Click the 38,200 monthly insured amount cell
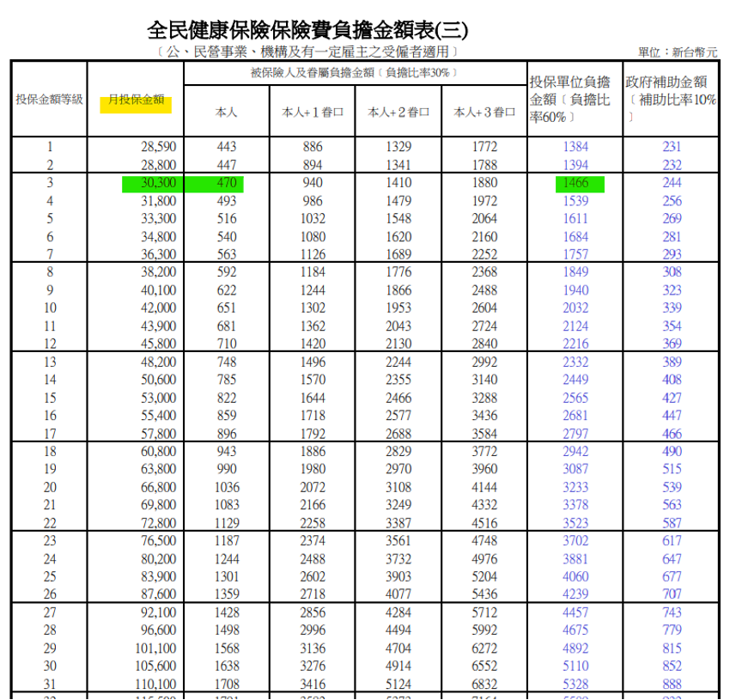The image size is (730, 700). tap(158, 272)
